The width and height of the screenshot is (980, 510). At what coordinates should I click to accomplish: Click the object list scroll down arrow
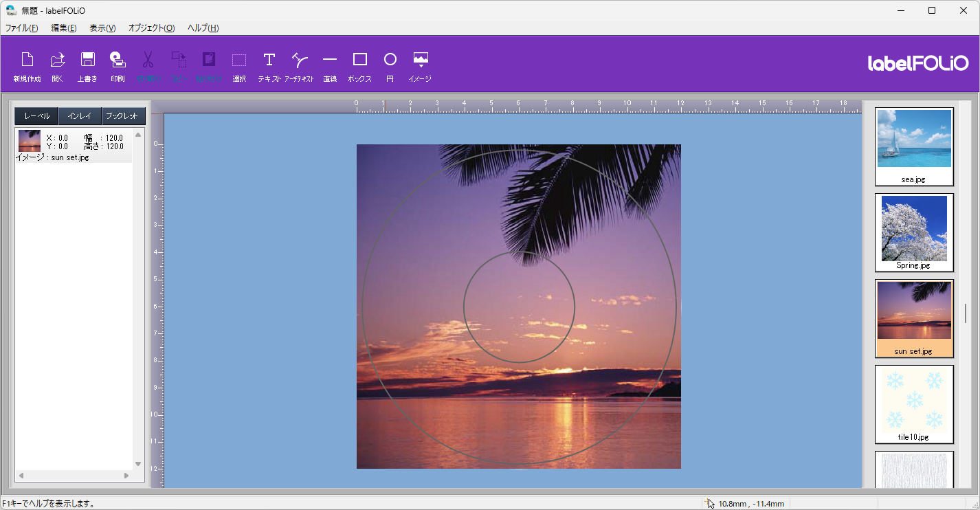point(138,463)
